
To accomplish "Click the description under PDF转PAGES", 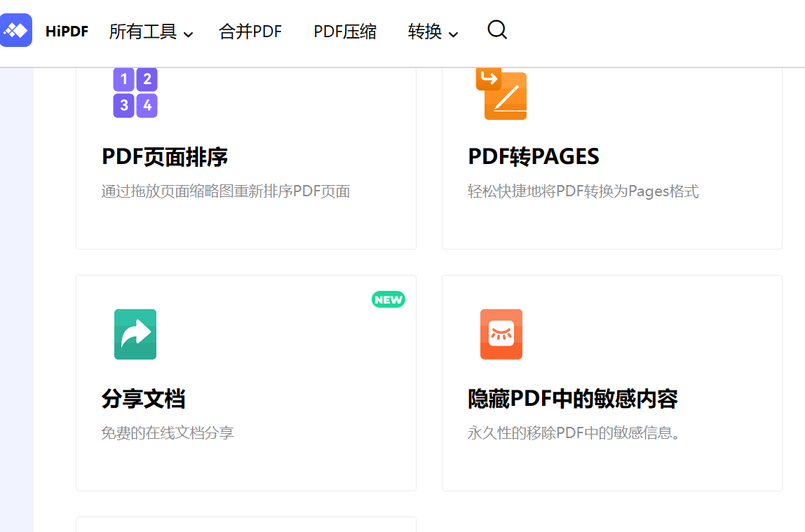I will pos(582,191).
